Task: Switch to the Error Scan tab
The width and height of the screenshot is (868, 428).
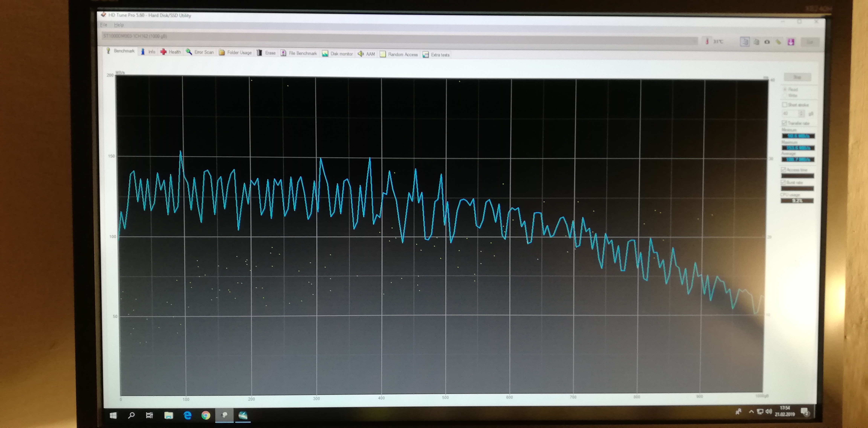Action: 200,52
